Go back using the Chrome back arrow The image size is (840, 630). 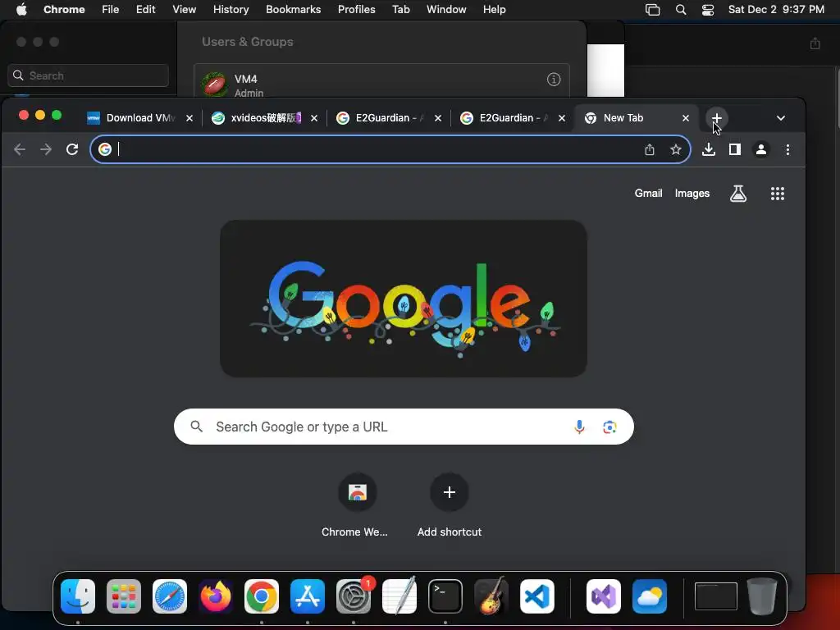[x=20, y=149]
